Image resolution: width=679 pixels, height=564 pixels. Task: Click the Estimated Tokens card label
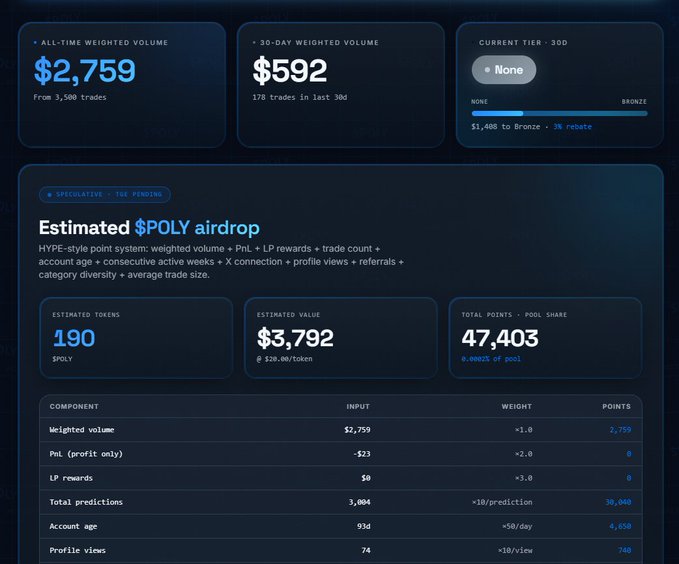[86, 315]
